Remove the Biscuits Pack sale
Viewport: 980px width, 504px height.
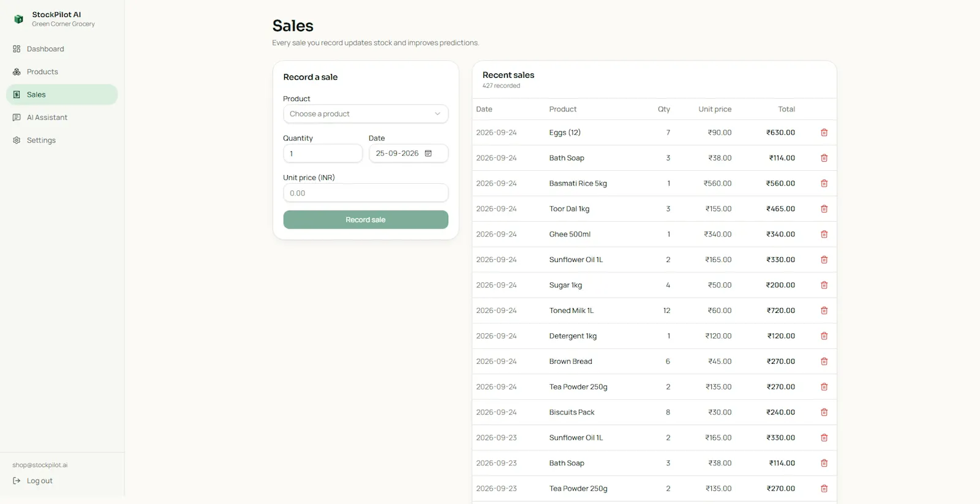(824, 412)
